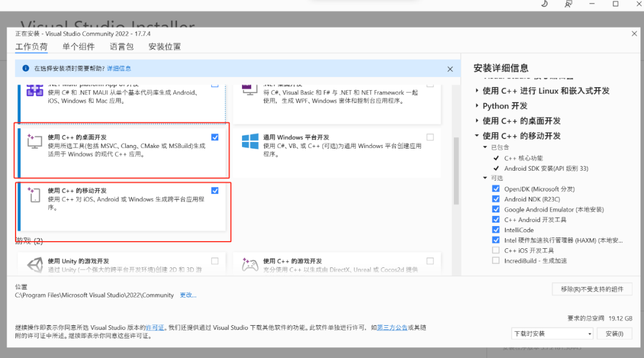Expand C++ desktop development details
This screenshot has width=644, height=358.
pyautogui.click(x=477, y=121)
